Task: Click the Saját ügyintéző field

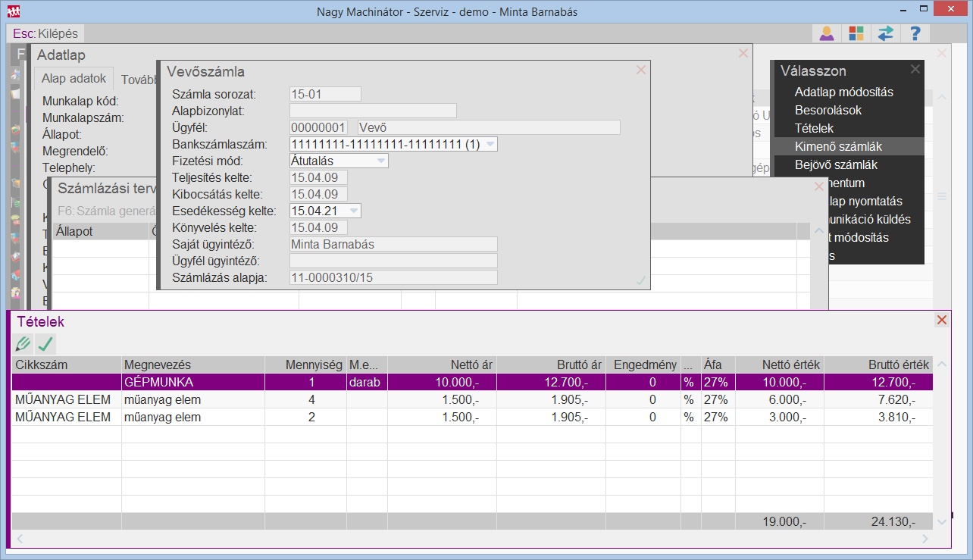Action: pyautogui.click(x=393, y=244)
